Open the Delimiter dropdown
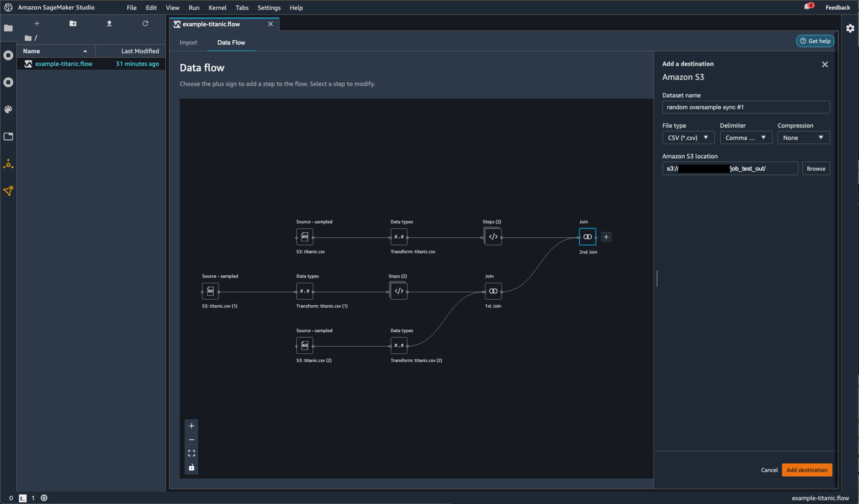Image resolution: width=859 pixels, height=504 pixels. pyautogui.click(x=745, y=138)
